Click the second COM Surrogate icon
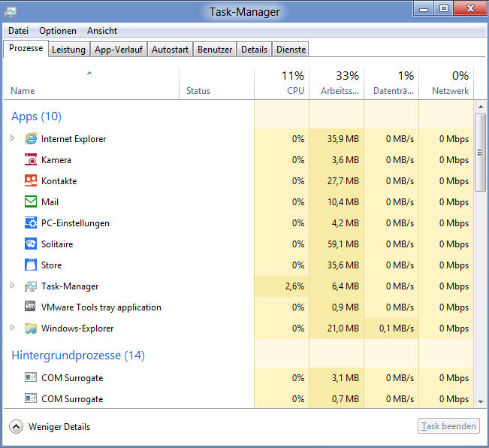 tap(31, 398)
